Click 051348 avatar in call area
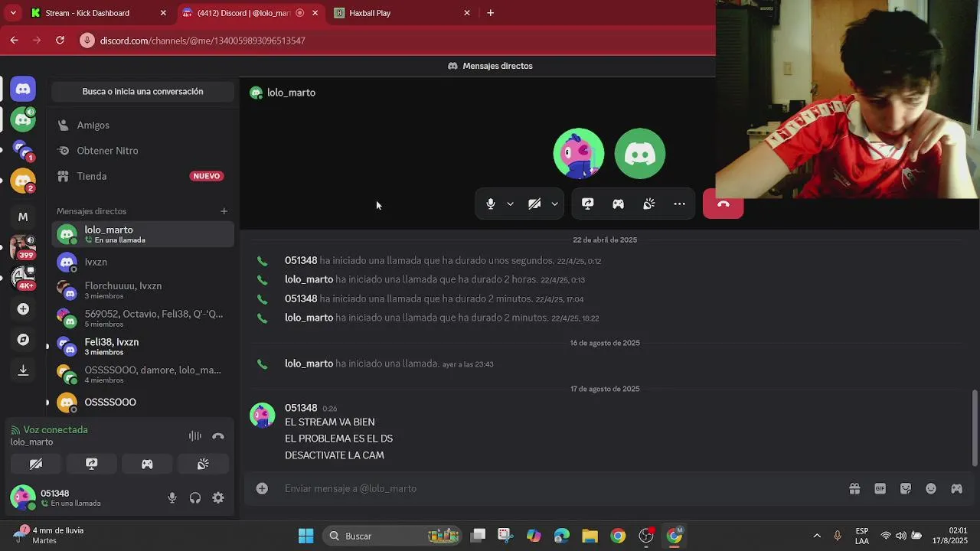Viewport: 980px width, 551px height. (578, 154)
